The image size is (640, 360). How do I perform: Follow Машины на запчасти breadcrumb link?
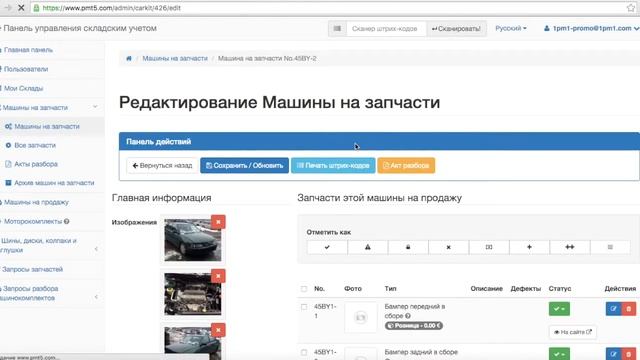(175, 58)
